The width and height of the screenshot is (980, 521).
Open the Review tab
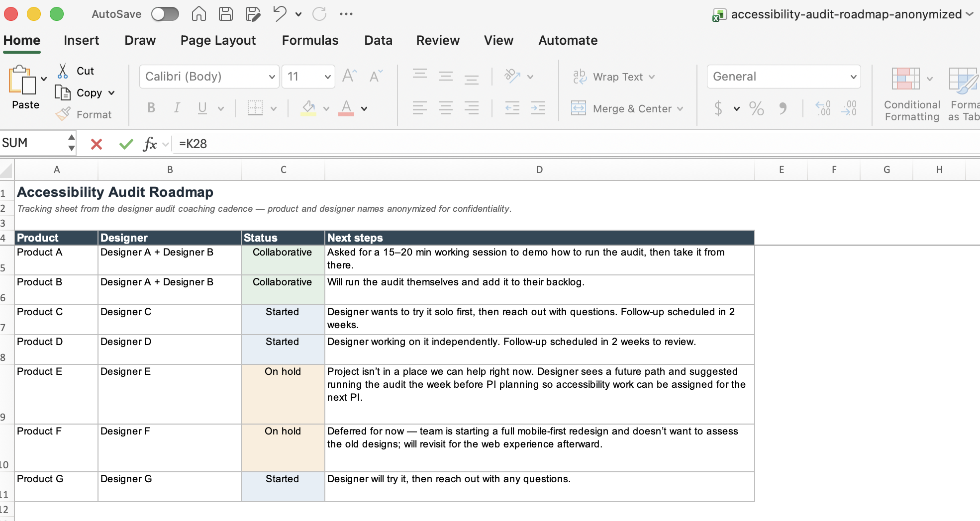438,40
